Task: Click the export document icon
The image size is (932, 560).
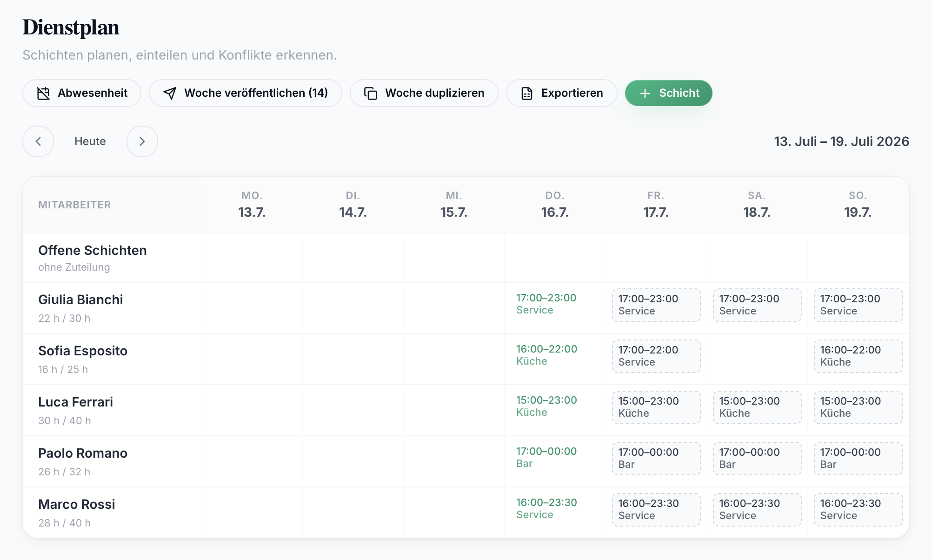Action: (x=527, y=93)
